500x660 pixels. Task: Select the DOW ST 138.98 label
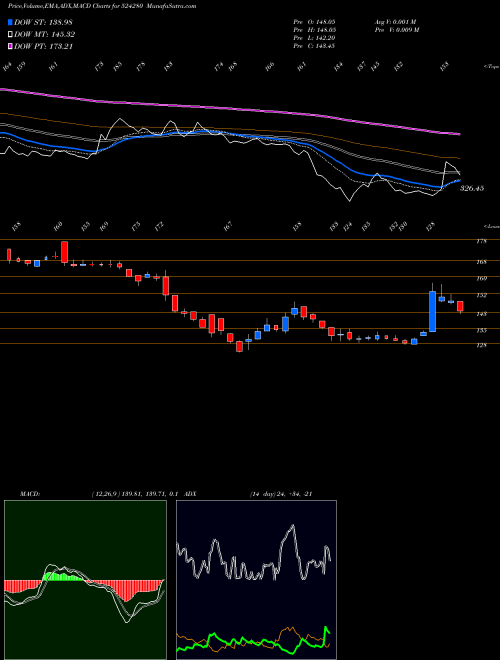(x=43, y=22)
